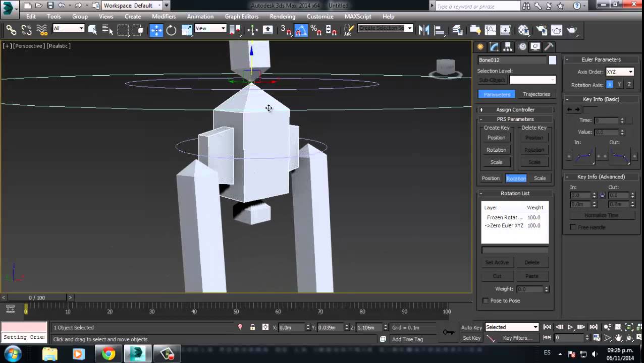Click the time slider 0 / 100 handle
The image size is (644, 363).
point(37,298)
